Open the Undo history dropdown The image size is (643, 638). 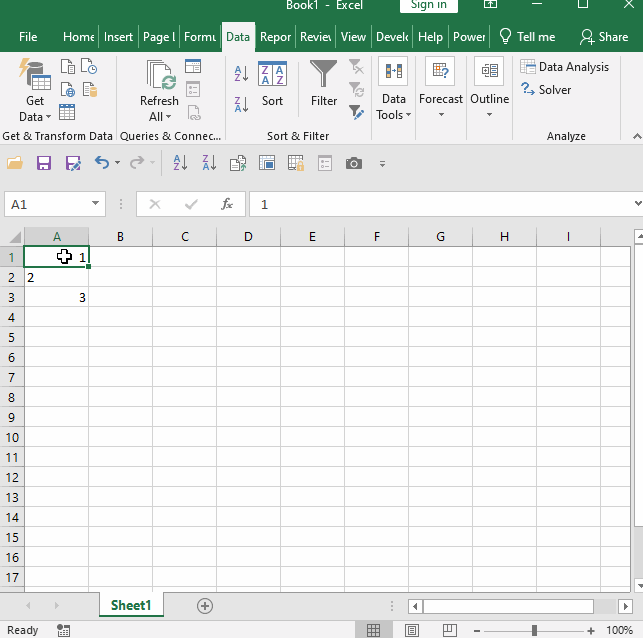[117, 163]
